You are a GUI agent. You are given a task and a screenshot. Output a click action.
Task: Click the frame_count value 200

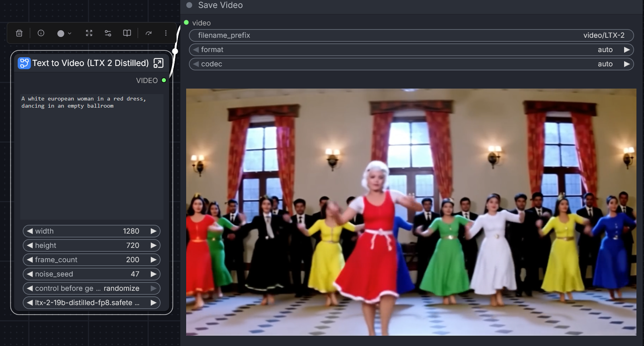point(133,260)
